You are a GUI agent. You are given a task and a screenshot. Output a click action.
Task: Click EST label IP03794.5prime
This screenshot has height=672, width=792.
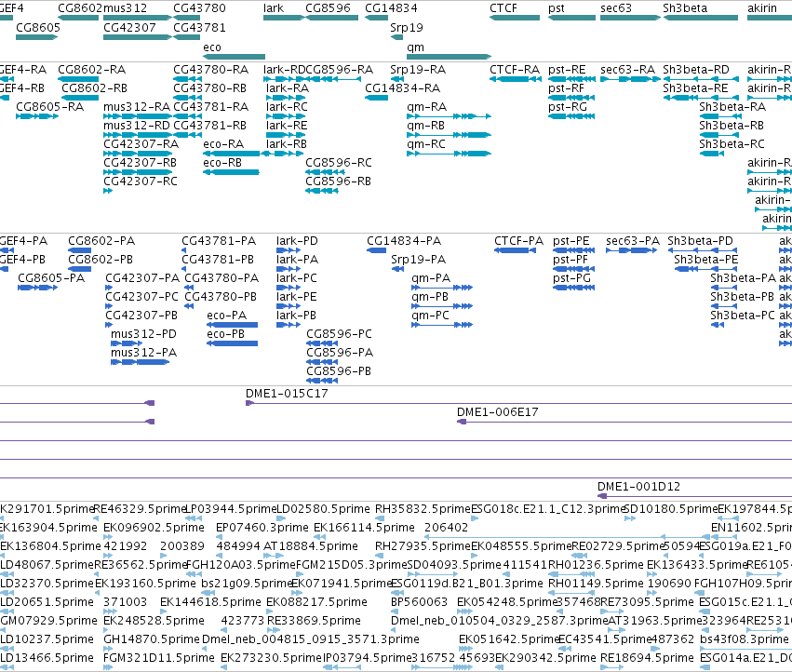(366, 658)
